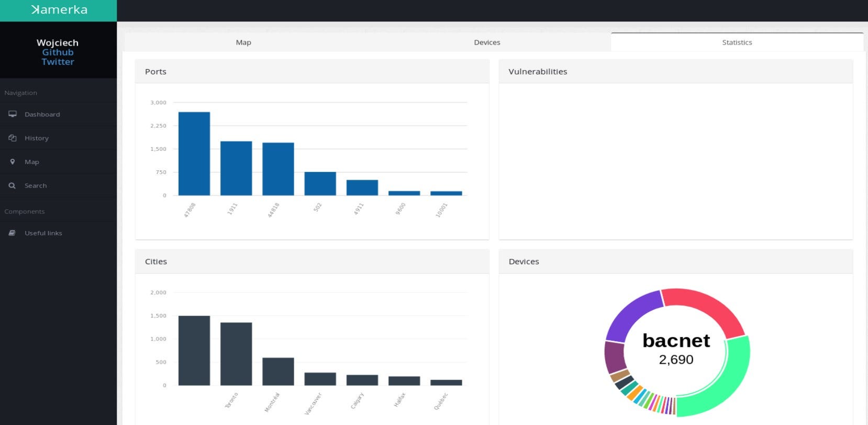Click the Search magnifier icon

click(12, 186)
